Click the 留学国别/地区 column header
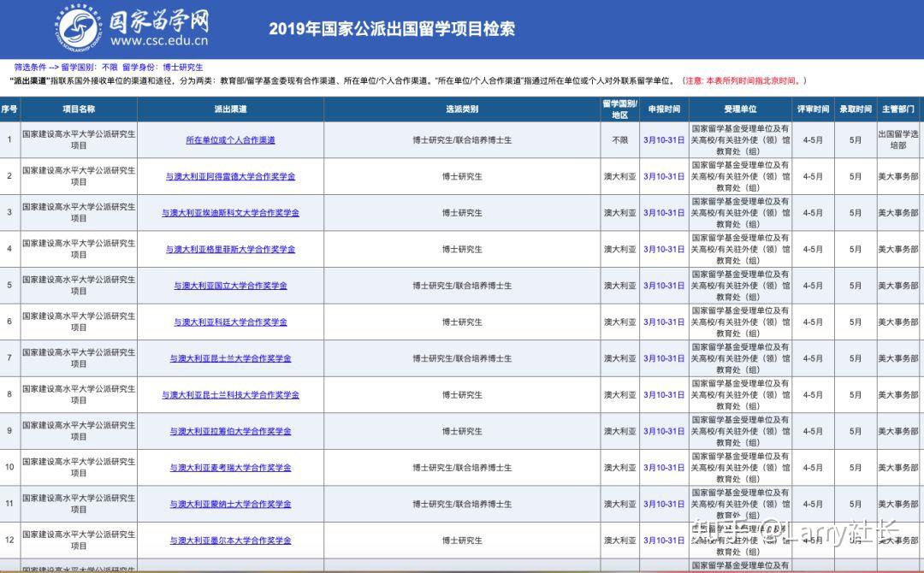Image resolution: width=924 pixels, height=573 pixels. (x=620, y=109)
